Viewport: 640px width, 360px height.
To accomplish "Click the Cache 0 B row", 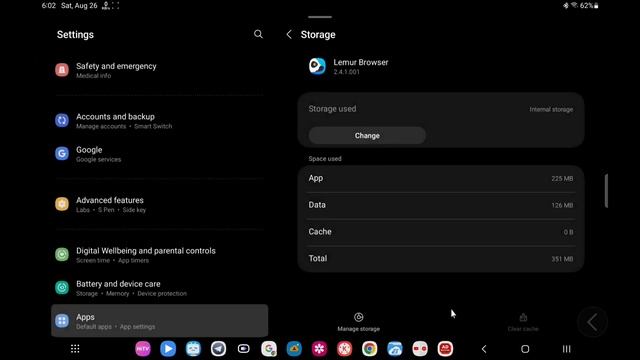I will click(441, 232).
